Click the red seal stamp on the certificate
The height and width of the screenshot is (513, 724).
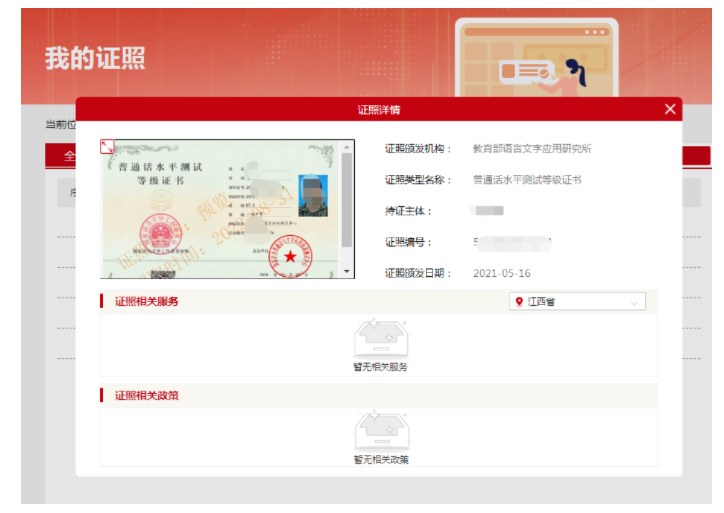(289, 256)
